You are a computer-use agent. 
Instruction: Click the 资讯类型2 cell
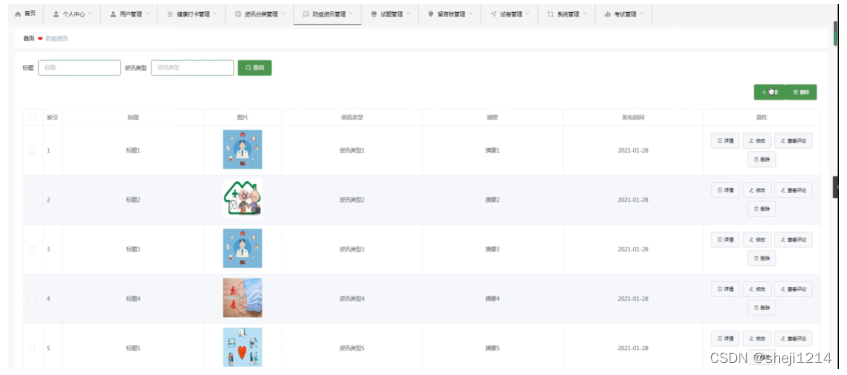click(x=352, y=200)
